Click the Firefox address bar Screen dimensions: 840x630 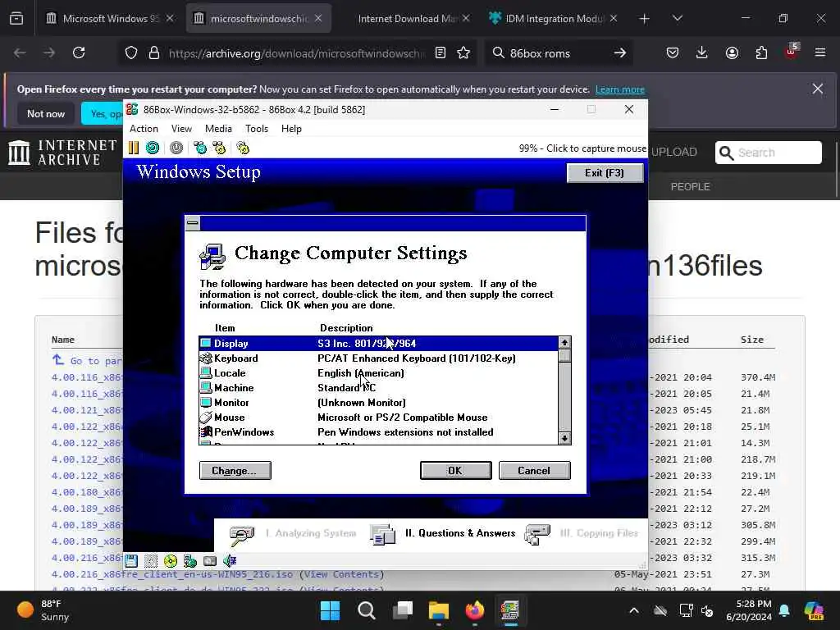[x=296, y=53]
